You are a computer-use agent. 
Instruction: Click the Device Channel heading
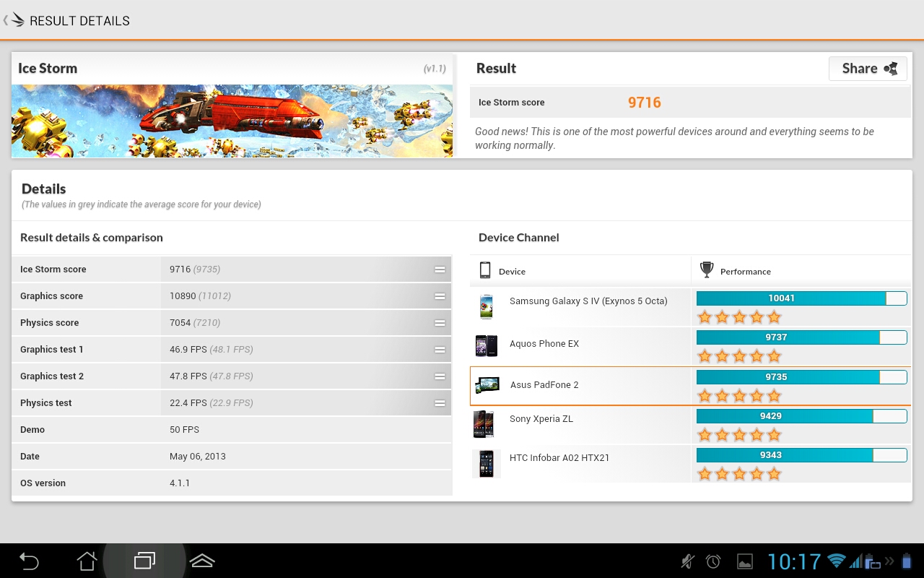pos(518,238)
